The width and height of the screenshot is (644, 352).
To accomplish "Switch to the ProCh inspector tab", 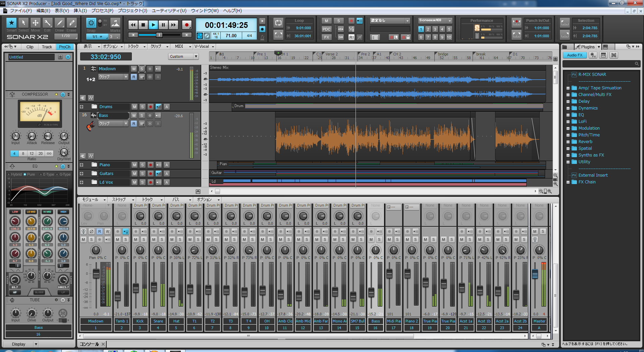I will click(65, 47).
